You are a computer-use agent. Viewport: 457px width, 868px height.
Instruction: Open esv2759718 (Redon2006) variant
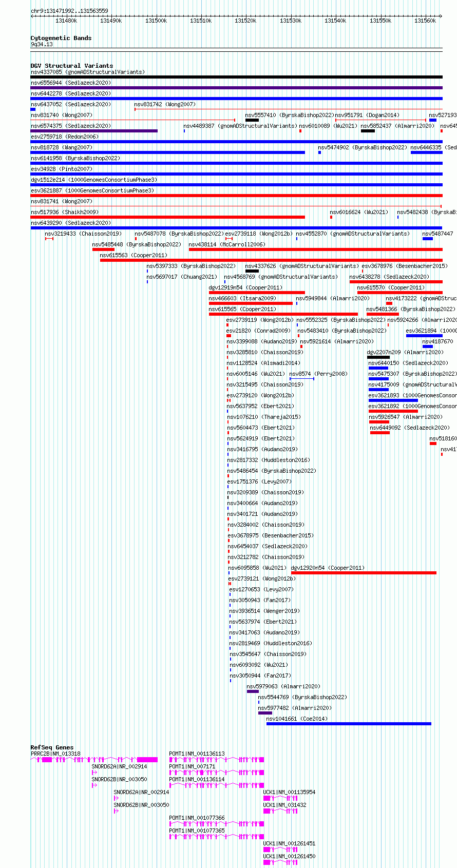click(64, 137)
